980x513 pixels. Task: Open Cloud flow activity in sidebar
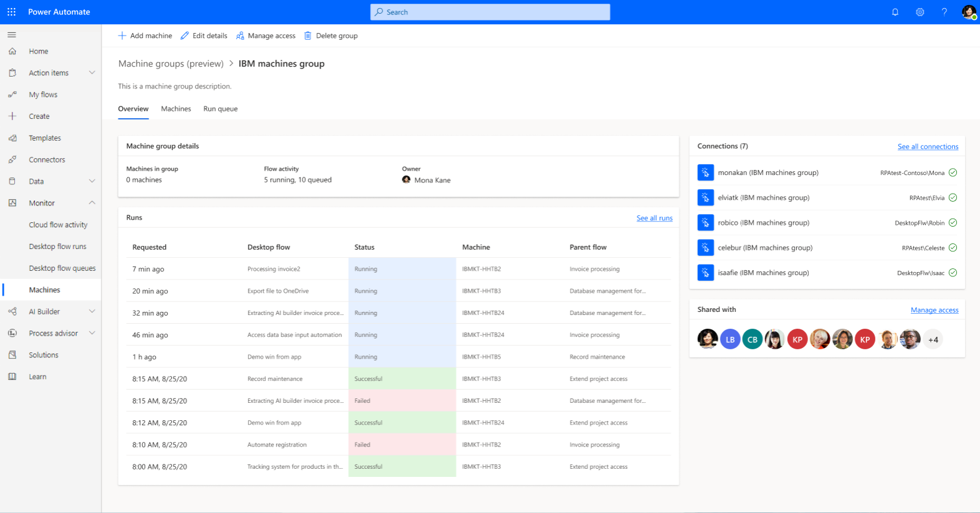58,225
